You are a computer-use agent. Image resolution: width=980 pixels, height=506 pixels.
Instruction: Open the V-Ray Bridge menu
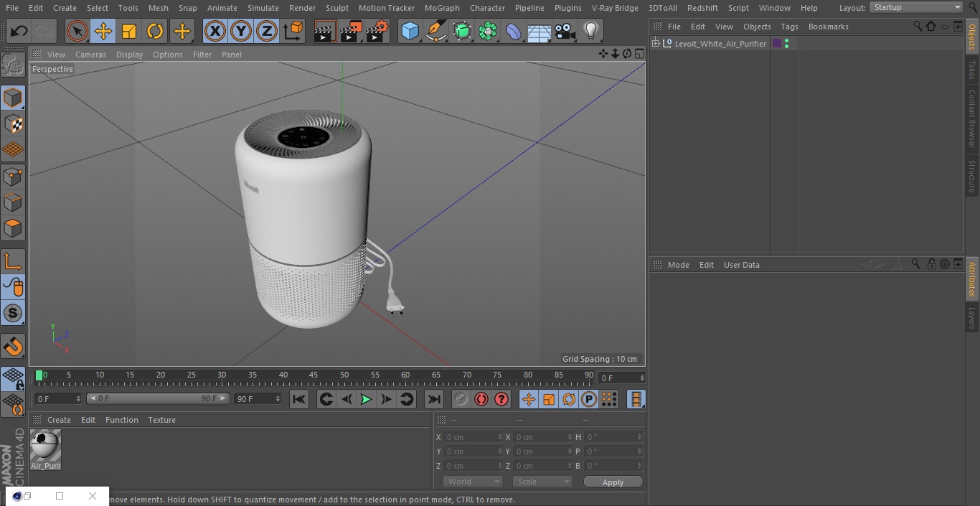(x=615, y=8)
